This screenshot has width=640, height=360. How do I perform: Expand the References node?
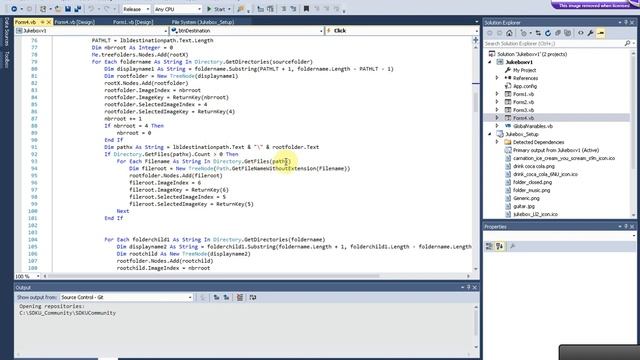pyautogui.click(x=497, y=78)
